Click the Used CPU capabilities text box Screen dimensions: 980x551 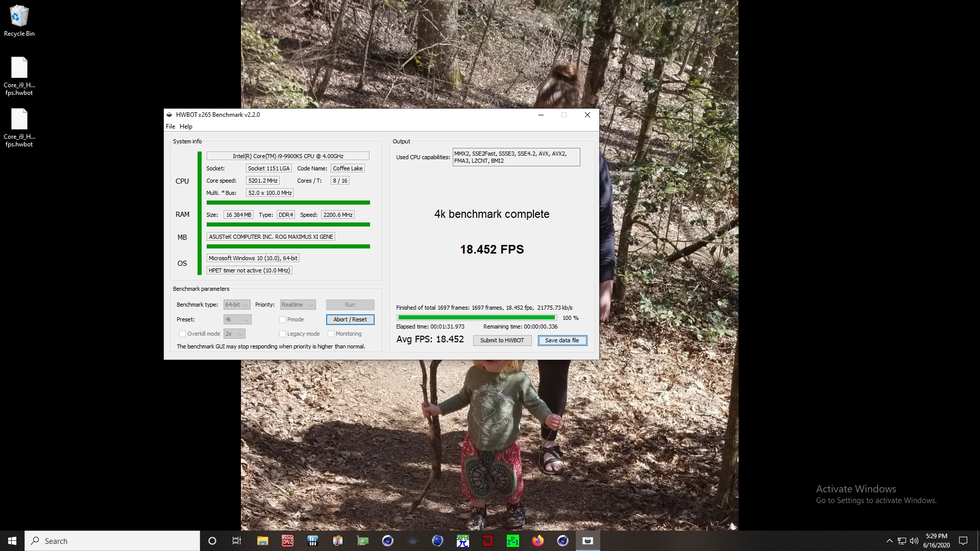(x=516, y=157)
